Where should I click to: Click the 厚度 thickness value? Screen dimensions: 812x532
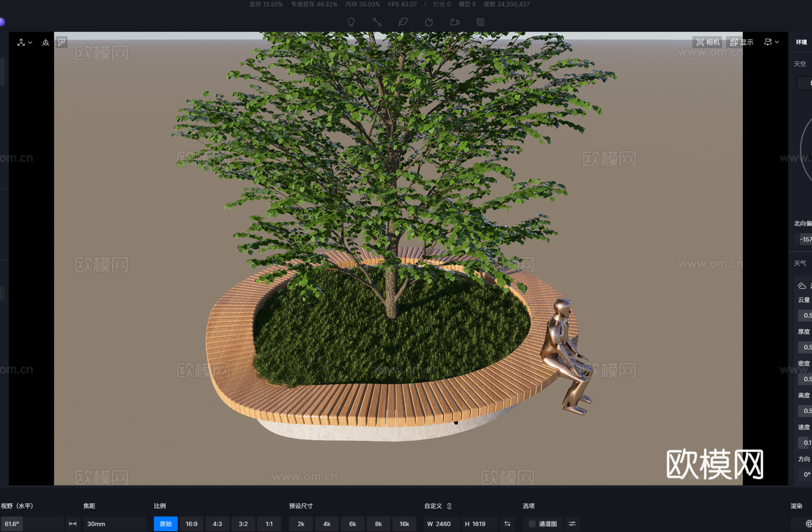pos(805,347)
